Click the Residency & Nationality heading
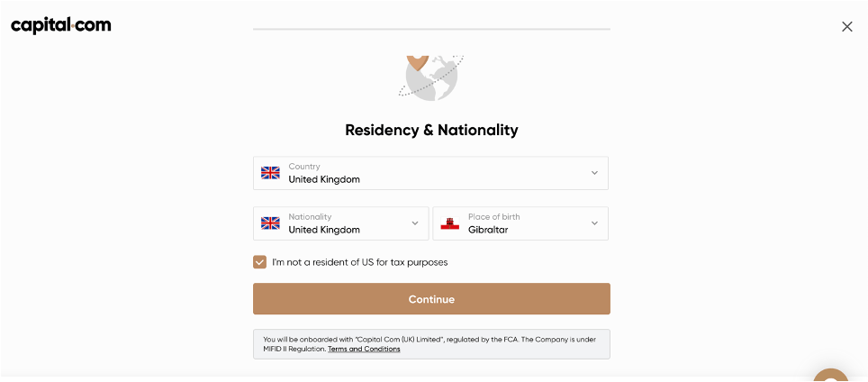868x382 pixels. pyautogui.click(x=432, y=130)
